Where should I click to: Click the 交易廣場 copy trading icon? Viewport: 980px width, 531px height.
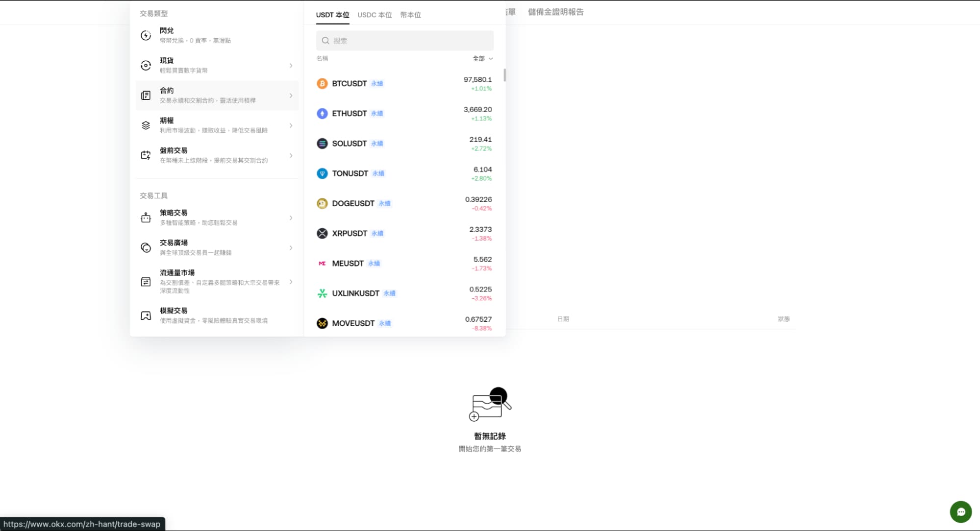click(146, 247)
